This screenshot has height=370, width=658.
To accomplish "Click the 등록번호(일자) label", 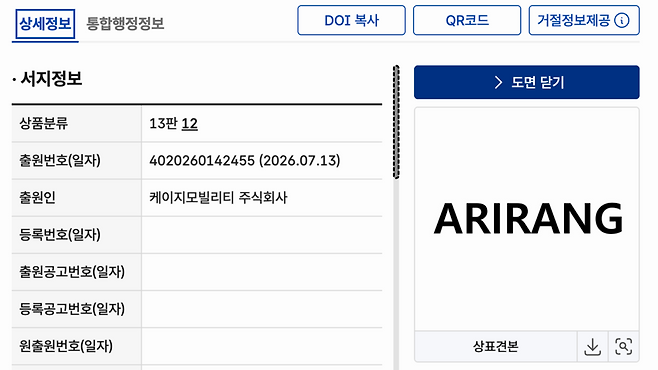I will (60, 235).
